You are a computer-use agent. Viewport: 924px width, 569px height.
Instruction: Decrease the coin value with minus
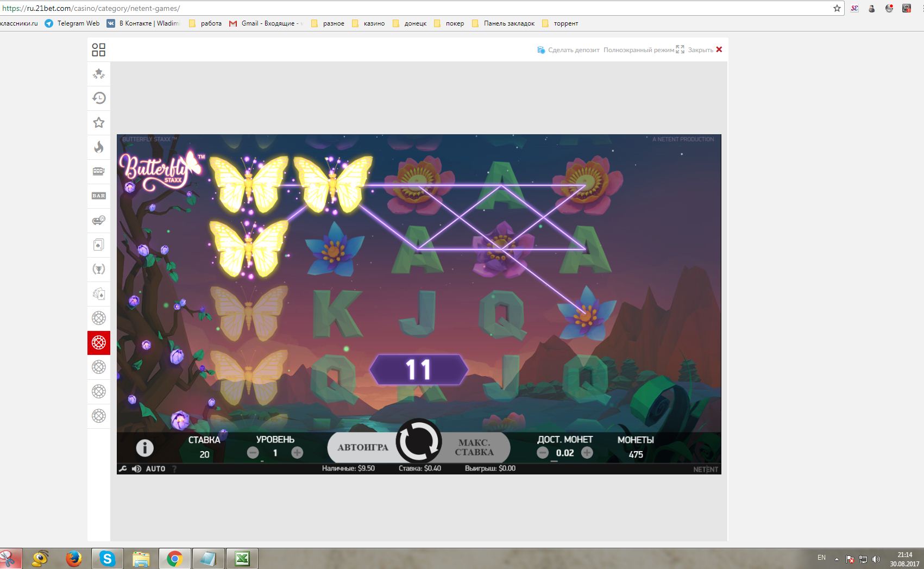click(543, 453)
